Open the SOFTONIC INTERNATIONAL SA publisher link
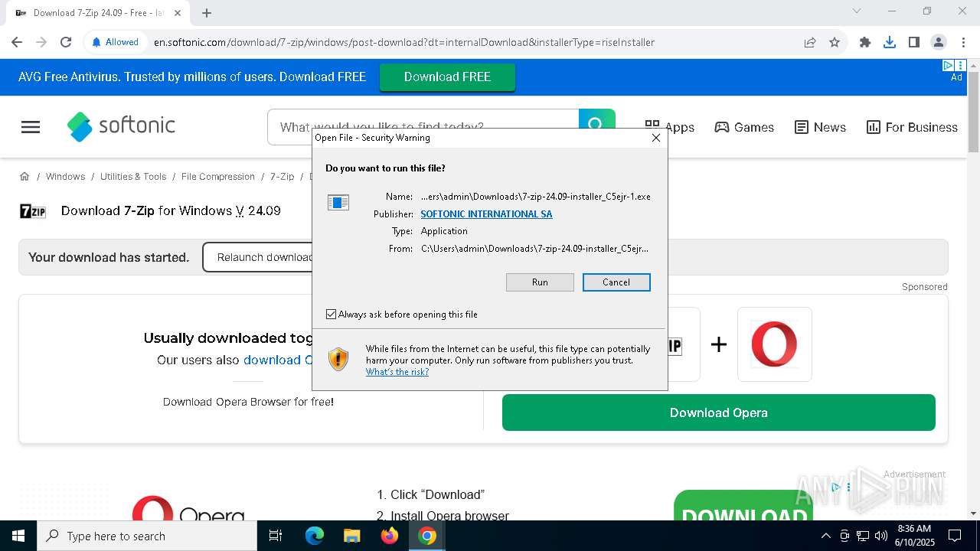This screenshot has height=551, width=980. 486,214
